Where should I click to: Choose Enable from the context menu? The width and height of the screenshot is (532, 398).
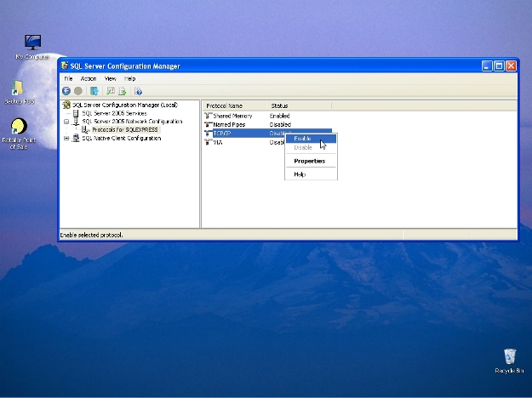pos(303,139)
